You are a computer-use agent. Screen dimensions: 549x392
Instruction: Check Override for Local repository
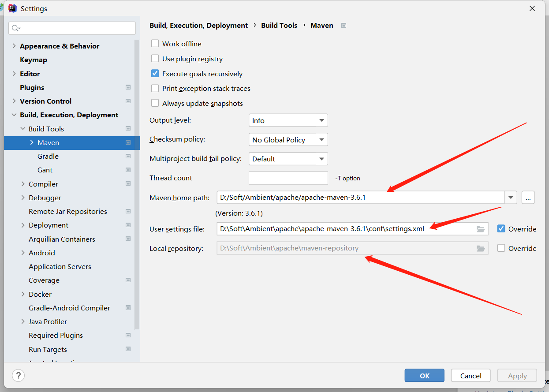(x=501, y=248)
